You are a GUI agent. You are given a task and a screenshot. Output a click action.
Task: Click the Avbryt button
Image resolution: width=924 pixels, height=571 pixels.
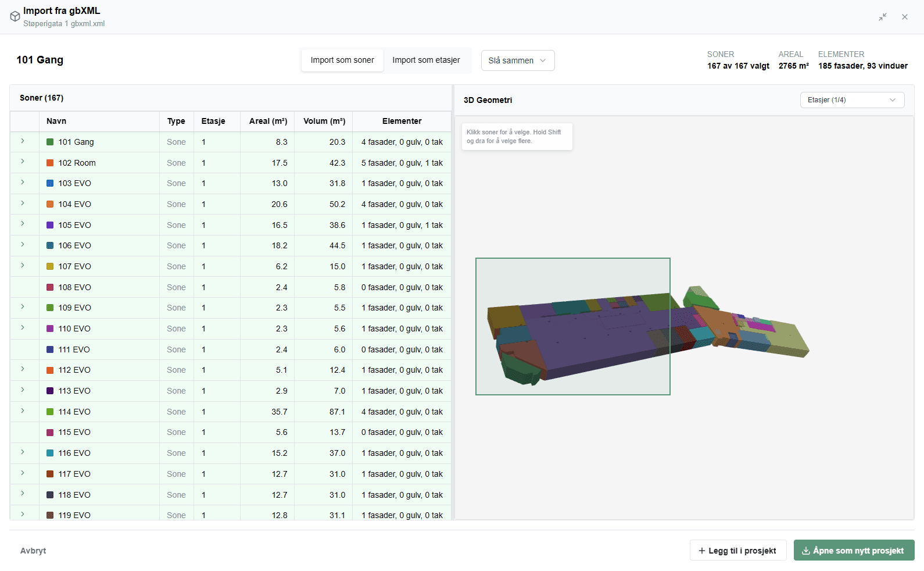point(33,551)
